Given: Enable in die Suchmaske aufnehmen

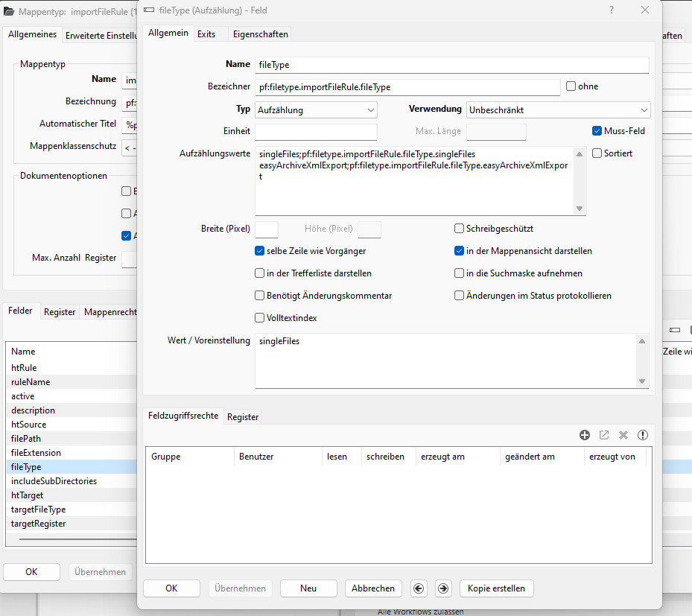Looking at the screenshot, I should click(x=459, y=273).
